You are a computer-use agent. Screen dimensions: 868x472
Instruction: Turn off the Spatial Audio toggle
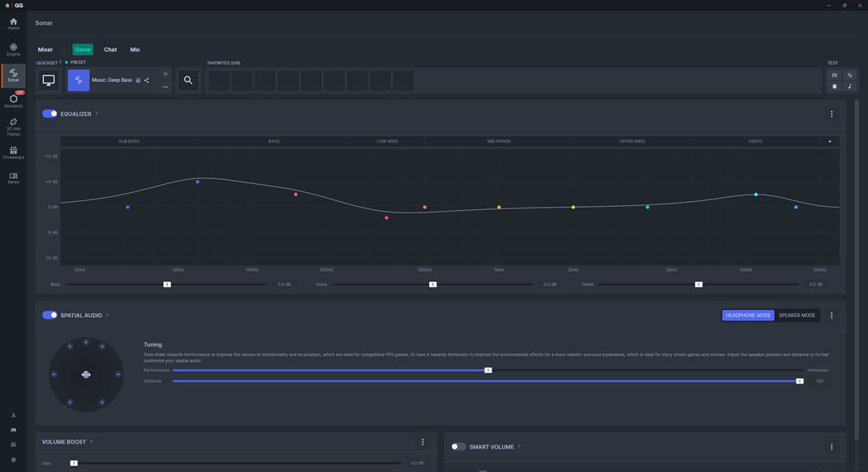(x=49, y=315)
